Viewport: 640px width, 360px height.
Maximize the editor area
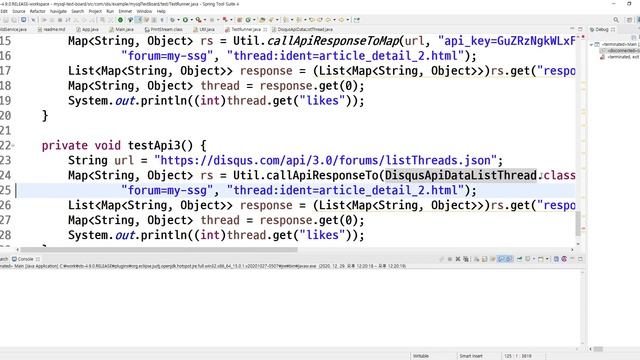(580, 29)
